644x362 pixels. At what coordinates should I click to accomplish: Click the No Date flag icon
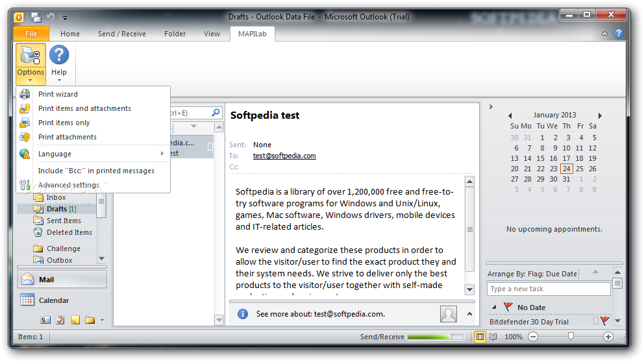pyautogui.click(x=508, y=307)
